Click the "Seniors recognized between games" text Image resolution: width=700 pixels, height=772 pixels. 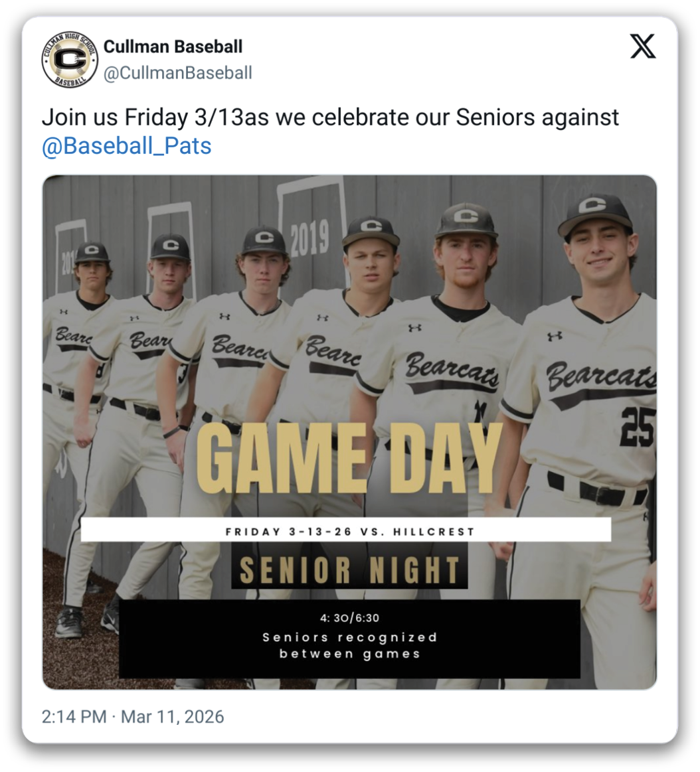click(349, 645)
